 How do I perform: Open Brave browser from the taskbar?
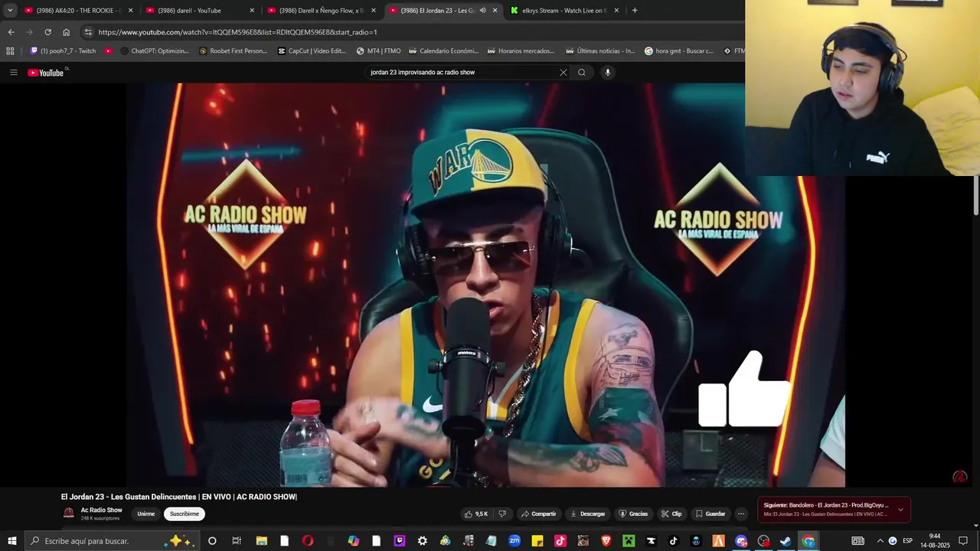tap(606, 541)
